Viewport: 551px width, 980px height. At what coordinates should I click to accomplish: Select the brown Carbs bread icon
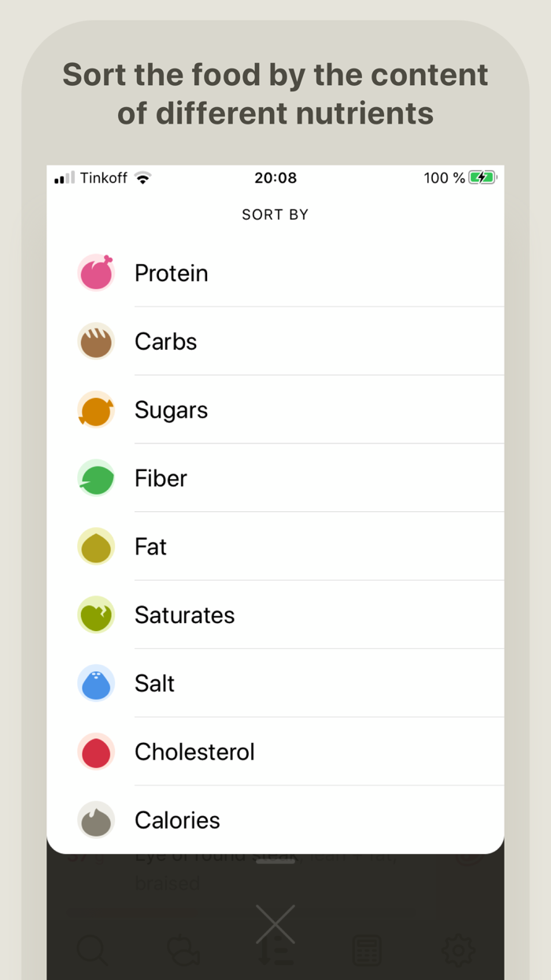pos(95,341)
